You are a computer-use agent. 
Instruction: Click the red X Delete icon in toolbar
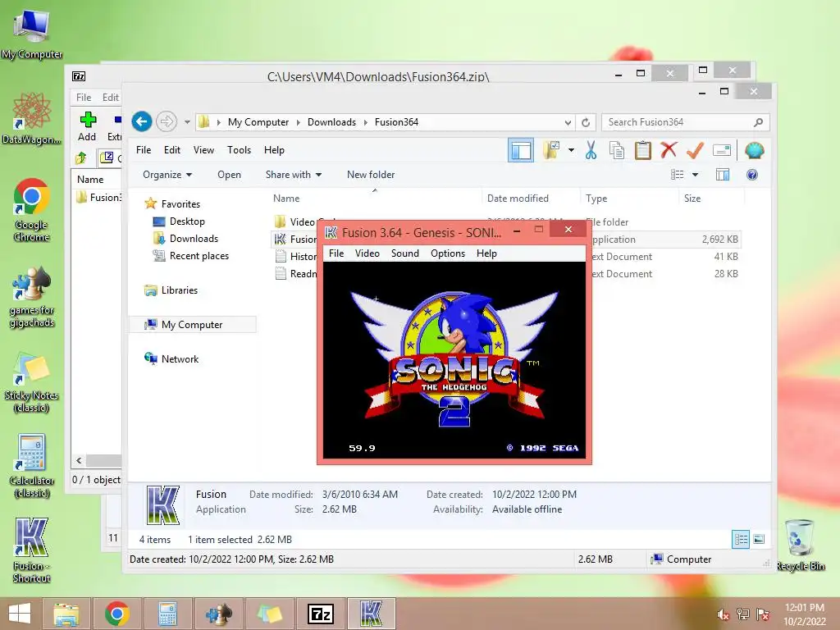(x=669, y=150)
